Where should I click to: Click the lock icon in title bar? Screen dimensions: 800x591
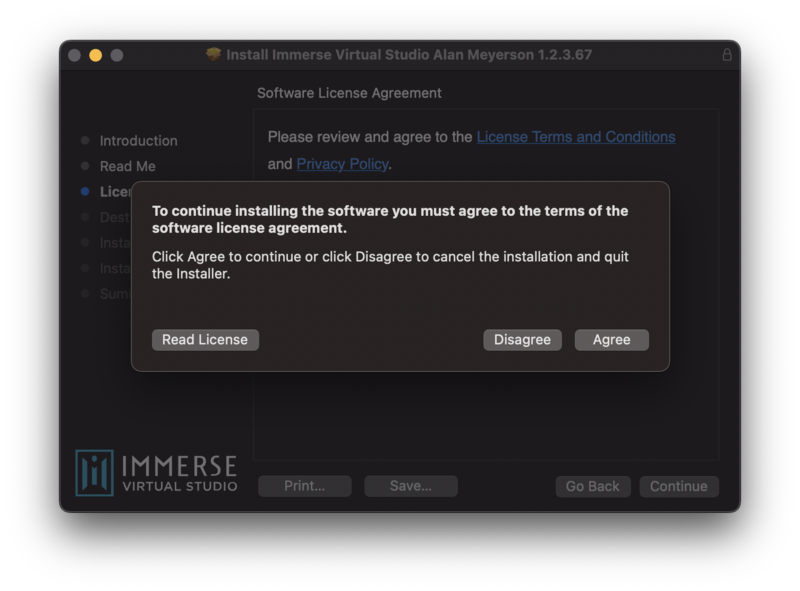pyautogui.click(x=727, y=55)
